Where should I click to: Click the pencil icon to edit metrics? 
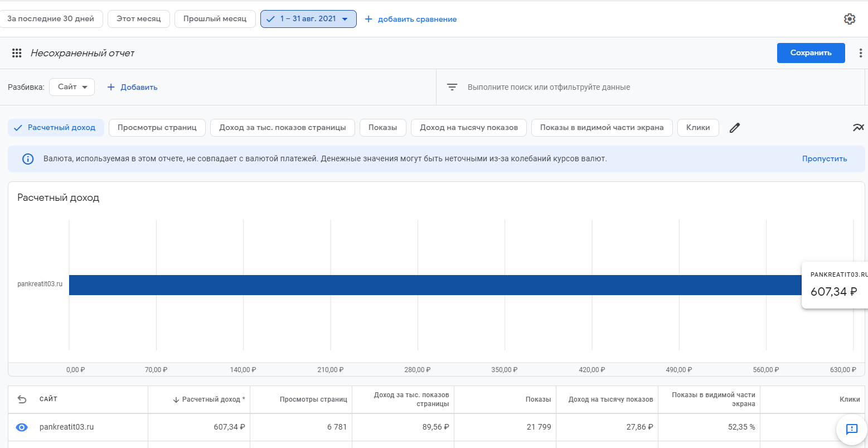[735, 128]
